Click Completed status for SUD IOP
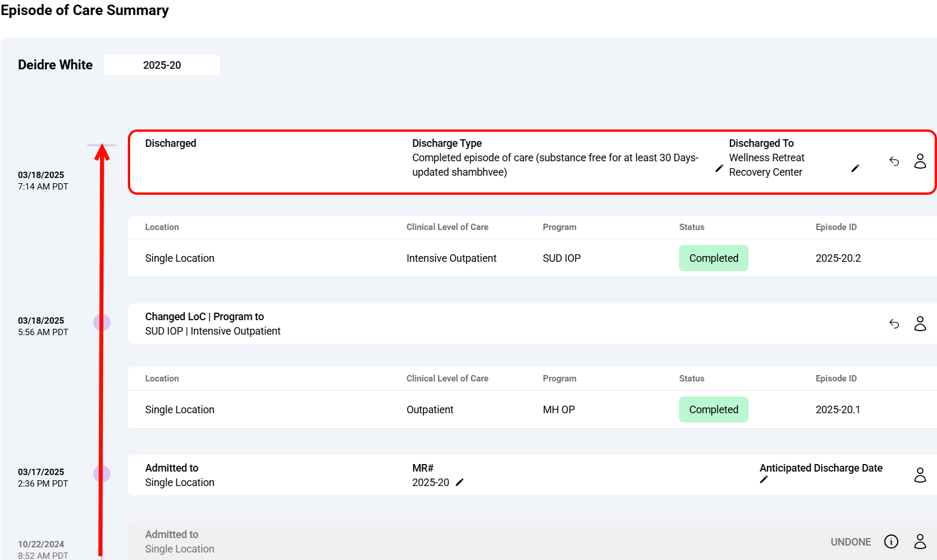Viewport: 937px width, 560px height. [713, 258]
